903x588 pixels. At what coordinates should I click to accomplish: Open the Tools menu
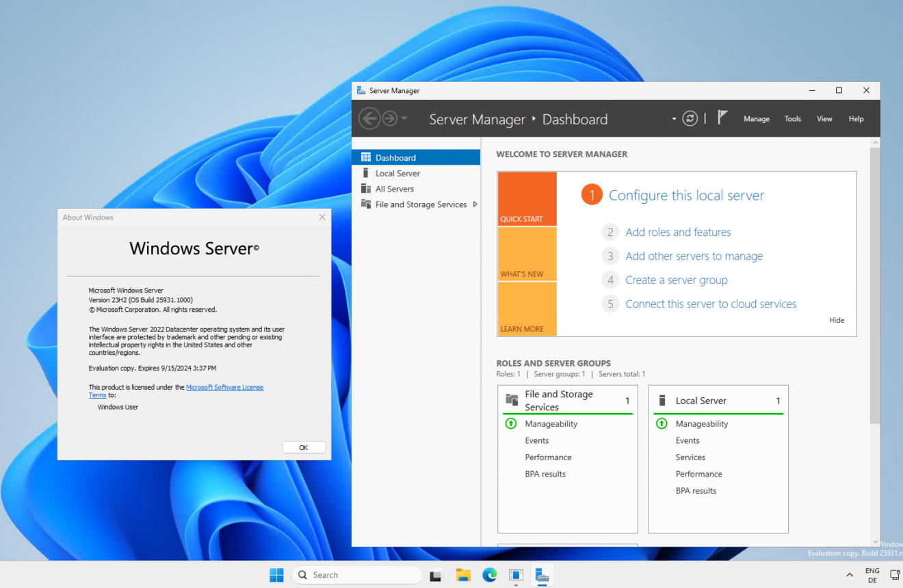792,118
